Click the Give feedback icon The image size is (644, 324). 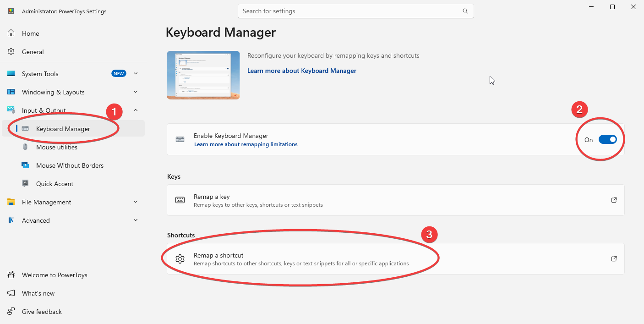point(11,312)
